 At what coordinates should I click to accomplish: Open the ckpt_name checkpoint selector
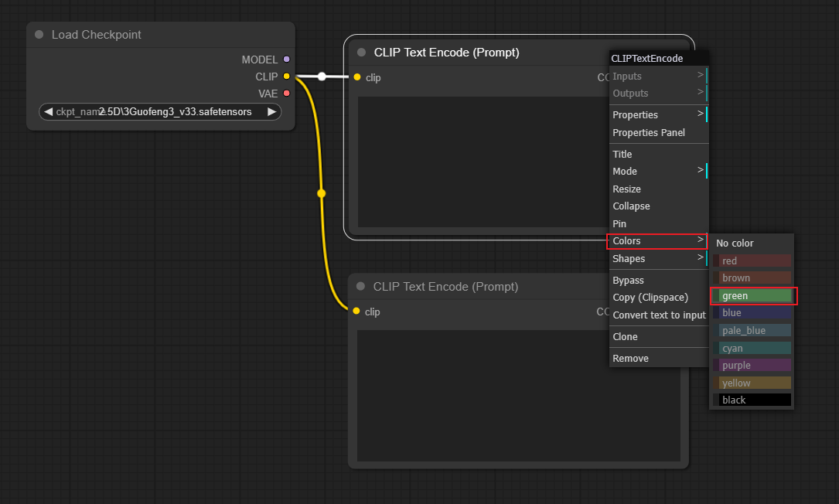160,112
